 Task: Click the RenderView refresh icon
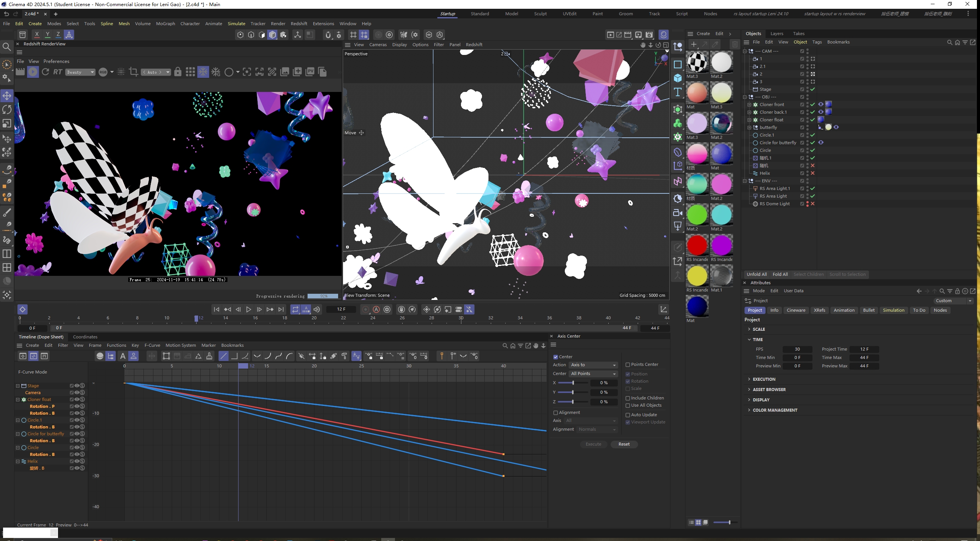coord(45,72)
